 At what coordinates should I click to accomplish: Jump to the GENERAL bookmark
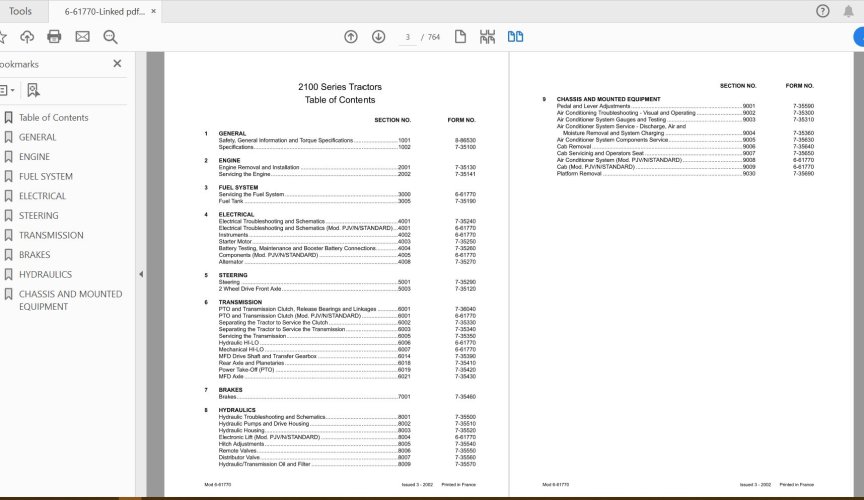click(37, 137)
